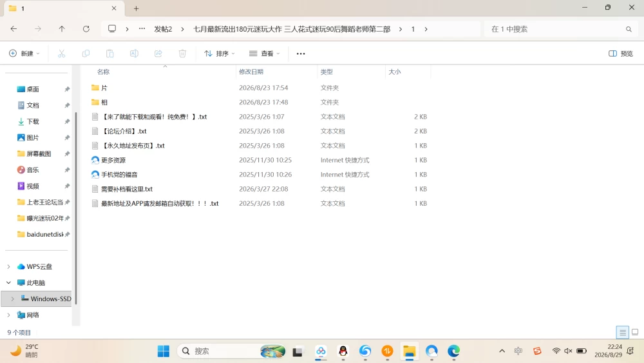Refresh the current folder view
Viewport: 644px width, 363px height.
[x=86, y=29]
